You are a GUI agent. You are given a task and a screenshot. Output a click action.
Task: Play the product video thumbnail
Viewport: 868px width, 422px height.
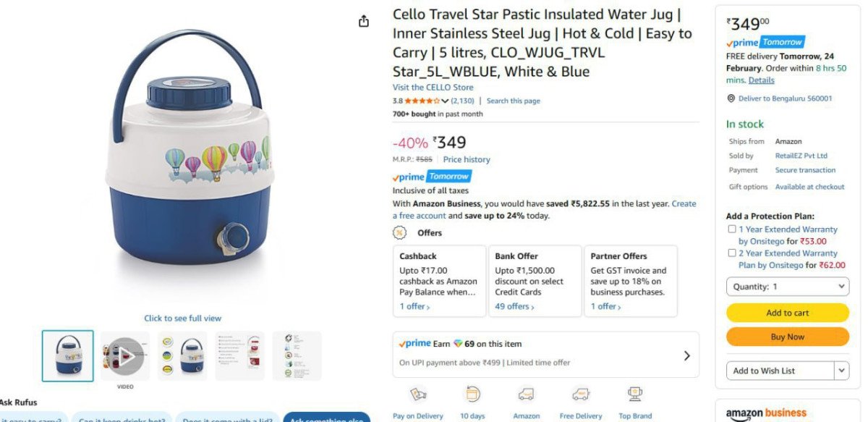pos(125,355)
